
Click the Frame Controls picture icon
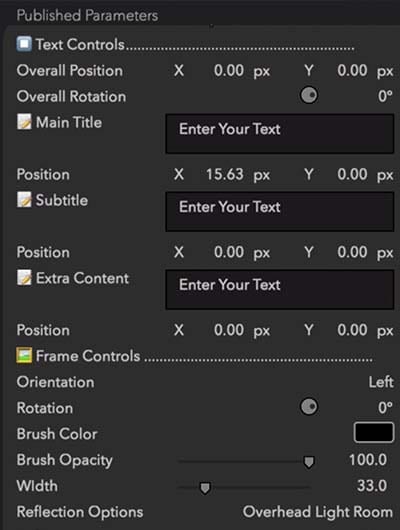point(24,356)
